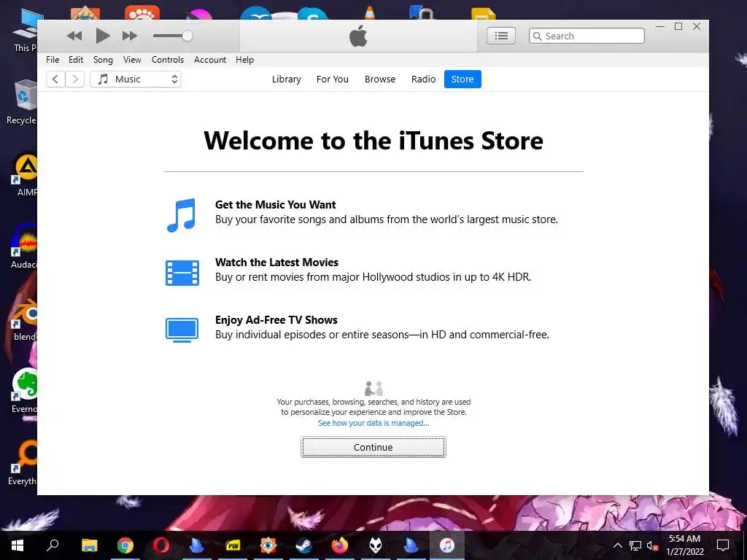Click the muted speaker tray icon
The width and height of the screenshot is (747, 560).
point(652,545)
